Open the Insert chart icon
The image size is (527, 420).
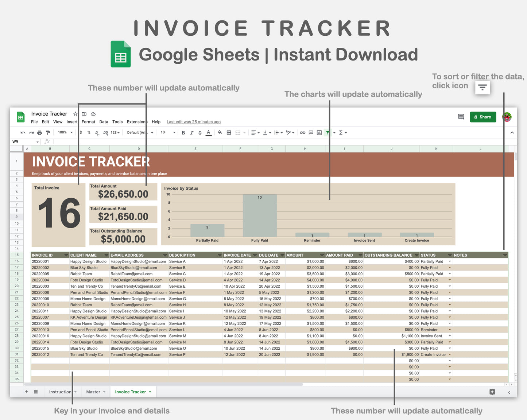click(319, 132)
